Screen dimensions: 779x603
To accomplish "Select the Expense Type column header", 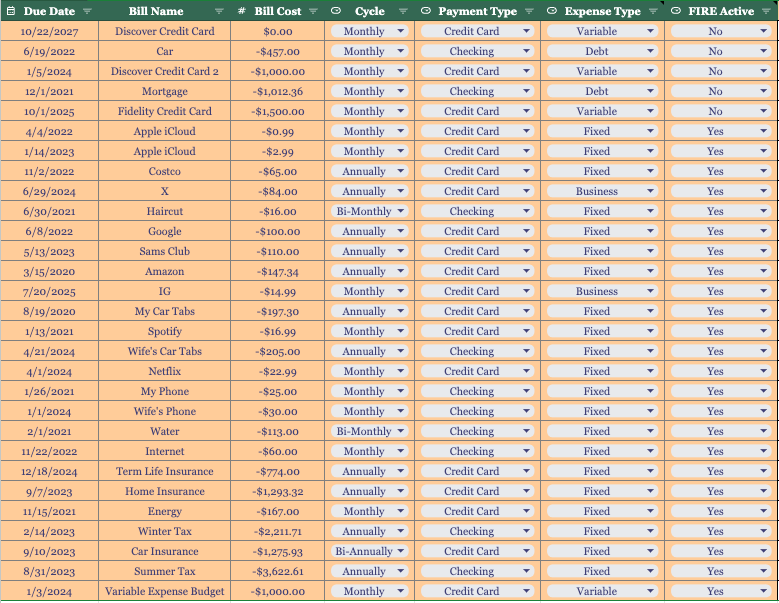I will tap(602, 11).
